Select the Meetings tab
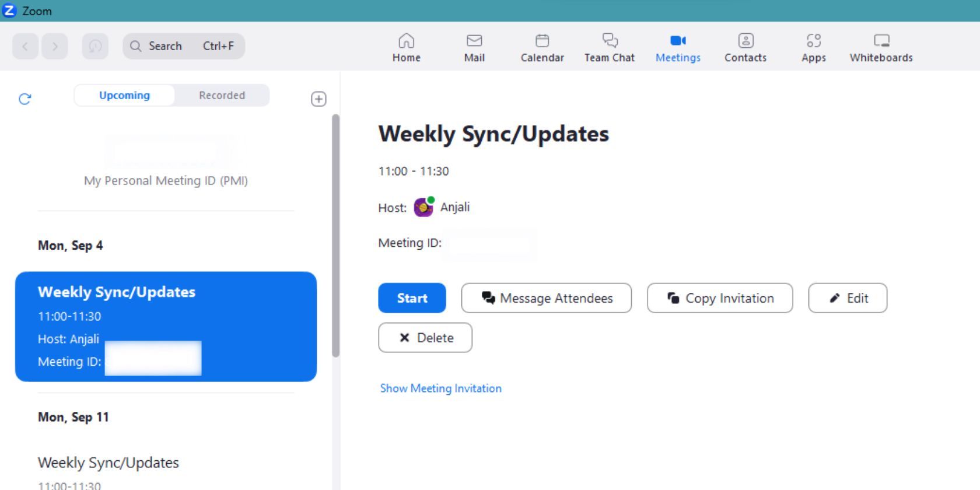 [678, 48]
